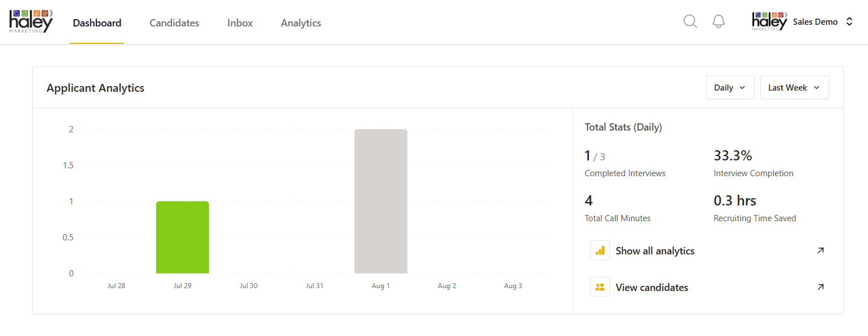Select the Dashboard tab
868x336 pixels.
click(x=97, y=23)
